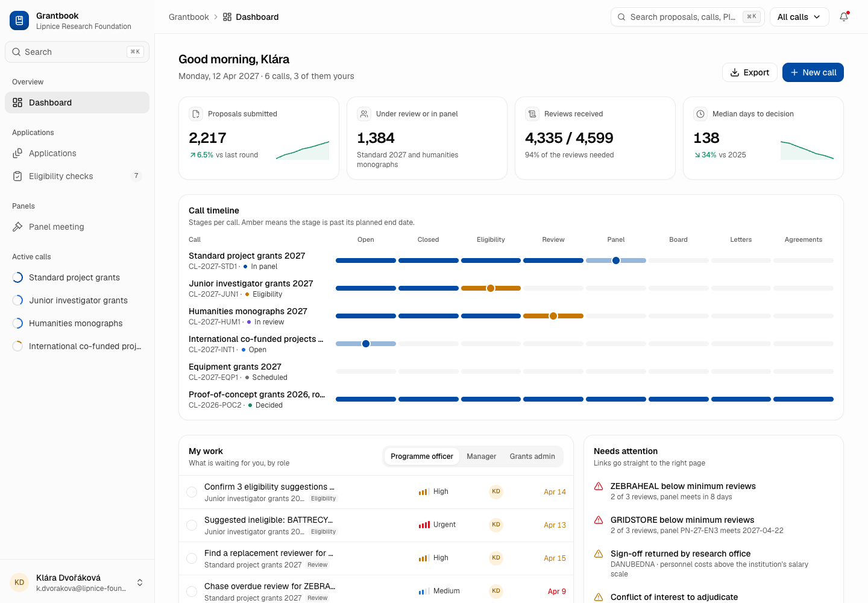The height and width of the screenshot is (603, 868).
Task: Focus the Search proposals, calls top field
Action: click(688, 17)
